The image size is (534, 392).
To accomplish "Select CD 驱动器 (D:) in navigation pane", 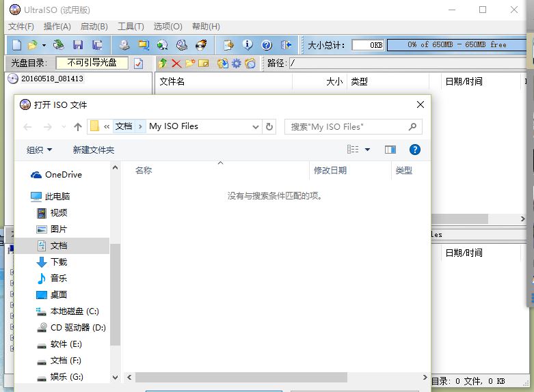I will point(71,328).
